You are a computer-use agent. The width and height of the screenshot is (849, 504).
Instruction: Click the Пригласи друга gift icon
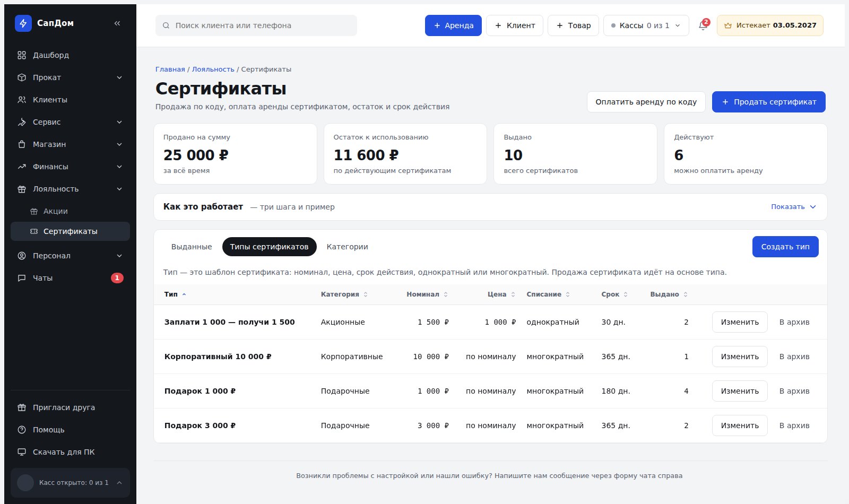point(22,407)
